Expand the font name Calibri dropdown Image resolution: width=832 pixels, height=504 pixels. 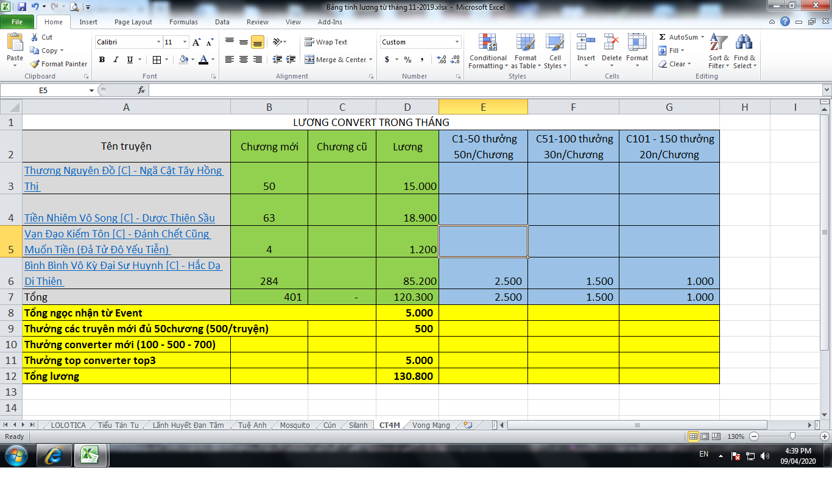[x=158, y=42]
